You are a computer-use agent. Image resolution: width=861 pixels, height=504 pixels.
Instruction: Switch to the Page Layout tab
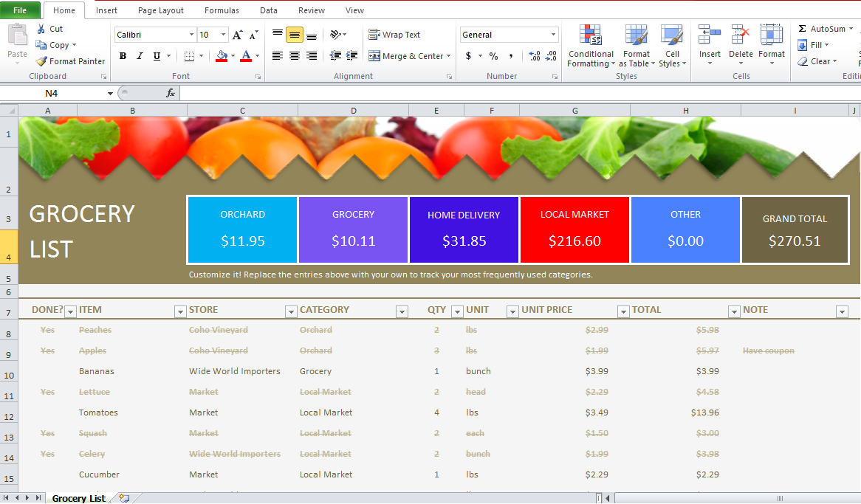click(x=161, y=10)
